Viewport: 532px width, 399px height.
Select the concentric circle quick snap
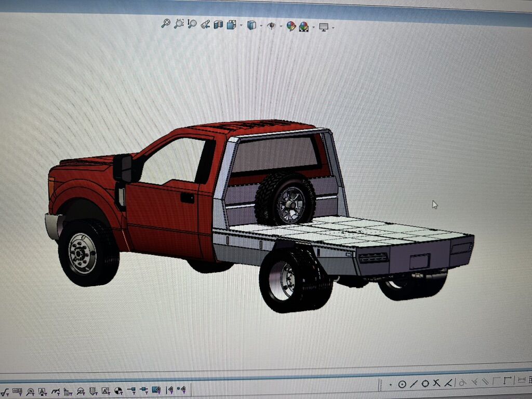pyautogui.click(x=402, y=384)
